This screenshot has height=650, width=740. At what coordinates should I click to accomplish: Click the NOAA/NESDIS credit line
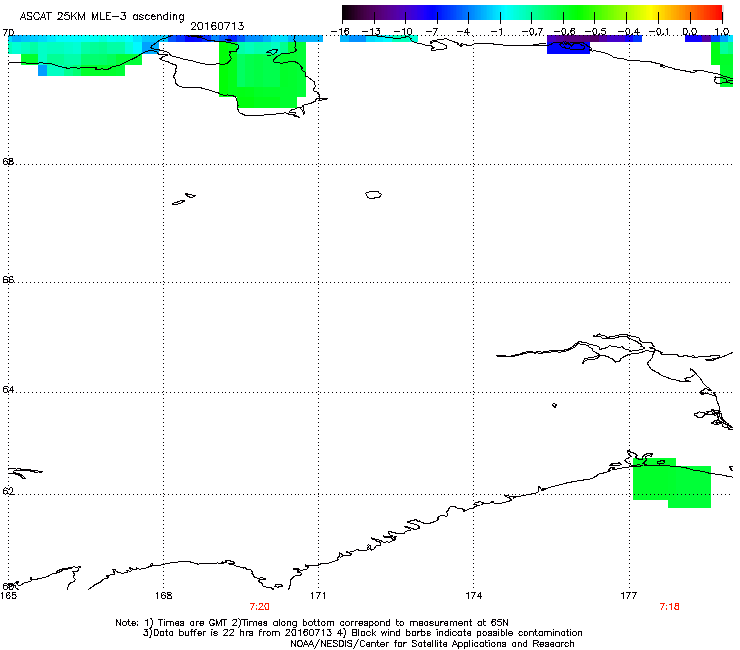point(432,644)
